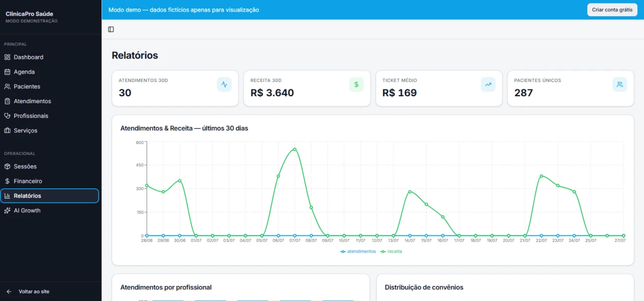Toggle the sidebar collapse icon

point(111,30)
